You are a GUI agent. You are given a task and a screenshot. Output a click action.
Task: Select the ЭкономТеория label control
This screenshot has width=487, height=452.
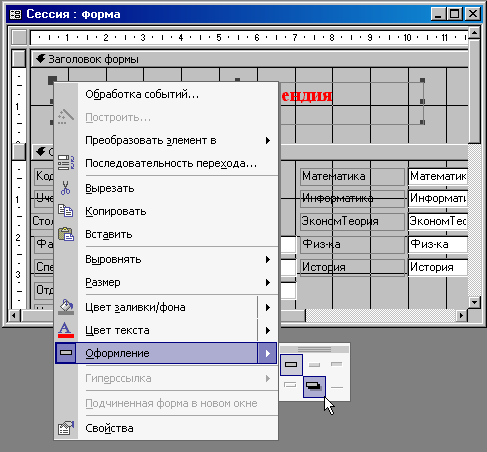click(x=352, y=221)
